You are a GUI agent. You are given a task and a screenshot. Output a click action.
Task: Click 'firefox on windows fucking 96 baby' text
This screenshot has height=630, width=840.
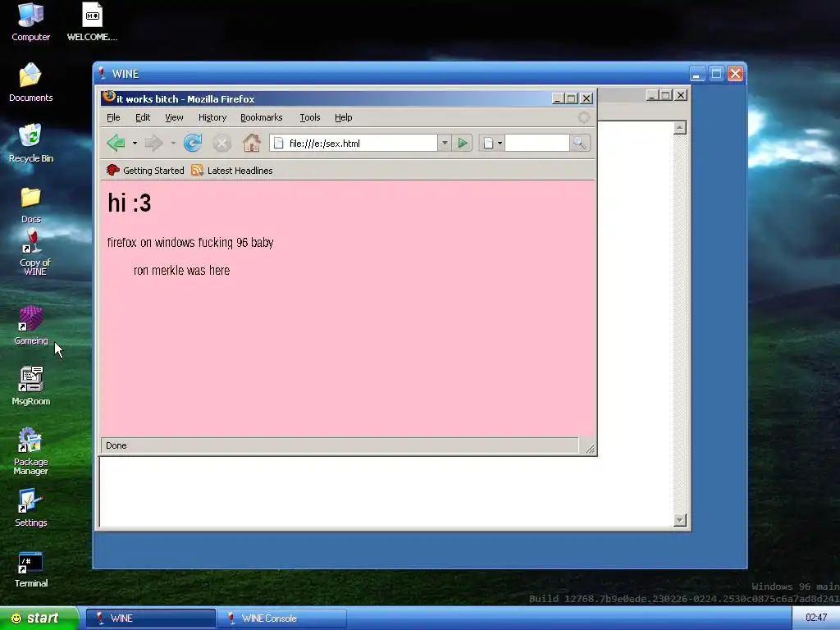190,243
